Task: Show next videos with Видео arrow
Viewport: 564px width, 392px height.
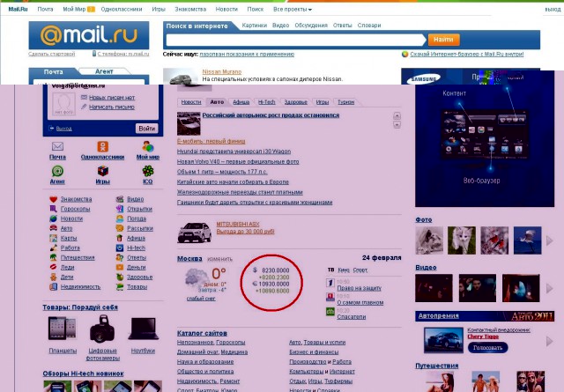Action: point(550,288)
